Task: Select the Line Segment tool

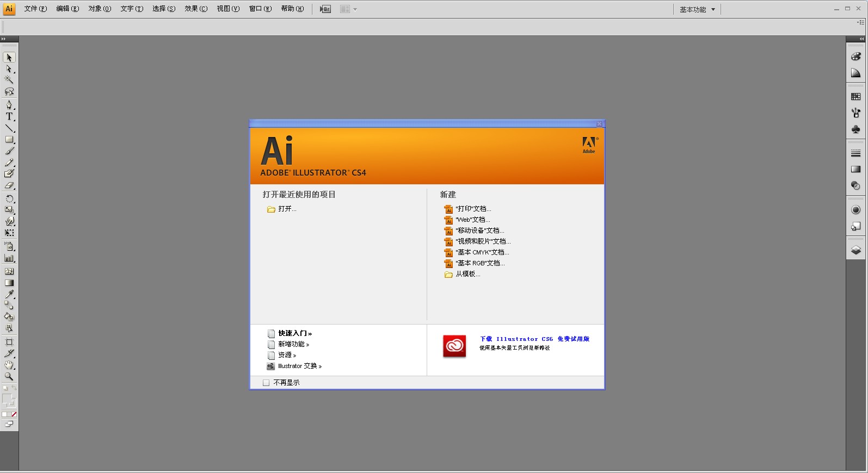Action: pos(9,128)
